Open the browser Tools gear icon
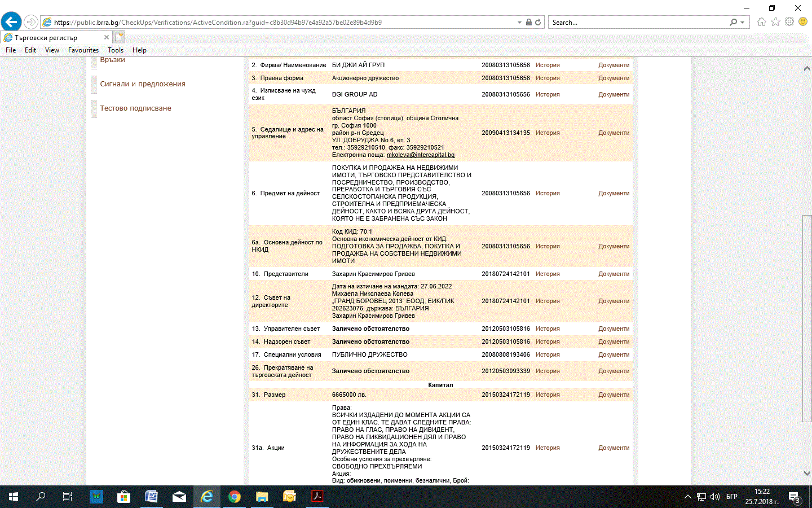The width and height of the screenshot is (812, 508). [x=789, y=22]
